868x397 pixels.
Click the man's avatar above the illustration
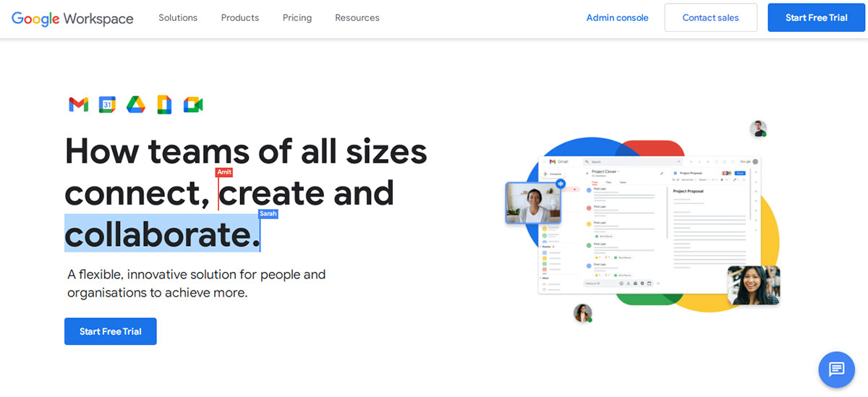(x=758, y=129)
